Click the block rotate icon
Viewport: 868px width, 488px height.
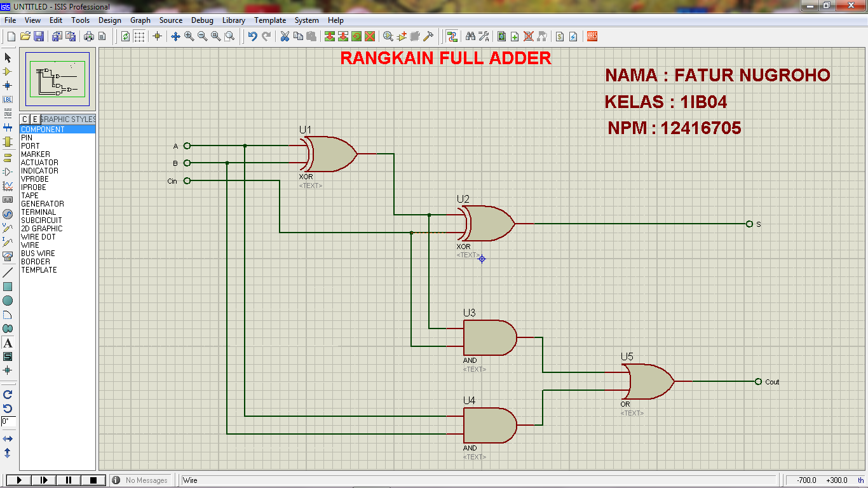[x=356, y=36]
